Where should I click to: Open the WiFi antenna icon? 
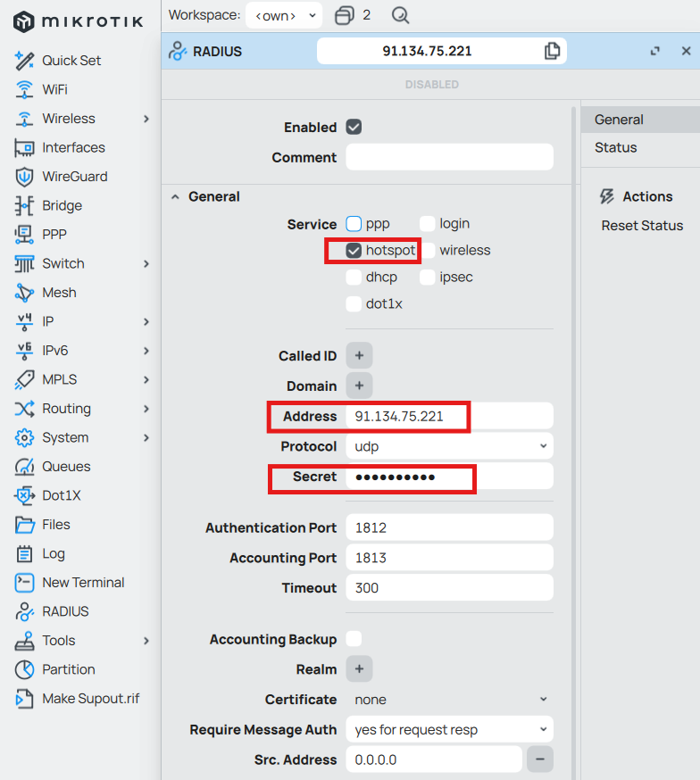[24, 89]
